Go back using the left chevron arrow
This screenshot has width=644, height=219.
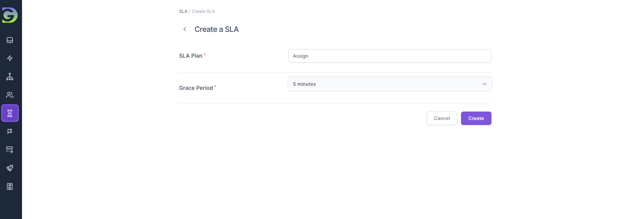pos(185,29)
